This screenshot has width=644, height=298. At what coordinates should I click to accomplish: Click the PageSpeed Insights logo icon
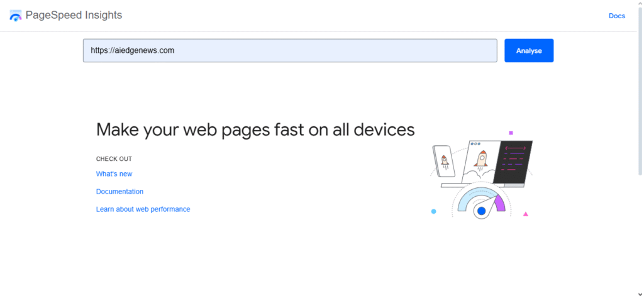tap(16, 16)
